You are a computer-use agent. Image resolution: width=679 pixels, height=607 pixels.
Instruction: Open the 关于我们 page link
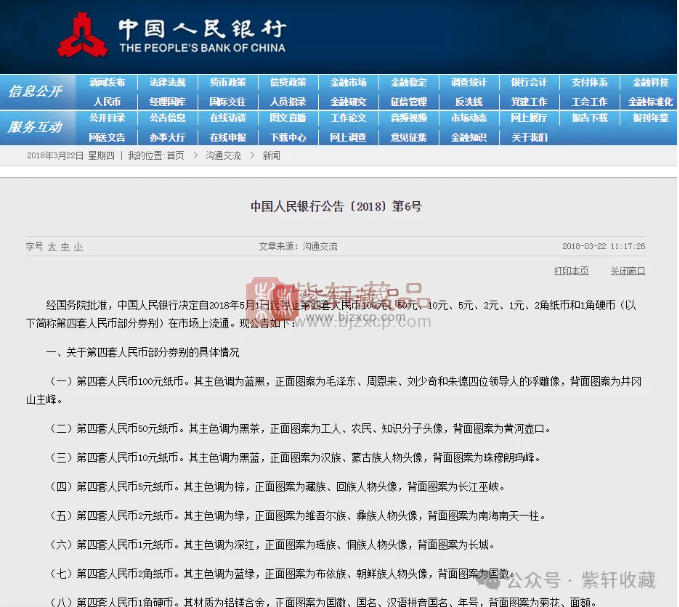(x=529, y=137)
